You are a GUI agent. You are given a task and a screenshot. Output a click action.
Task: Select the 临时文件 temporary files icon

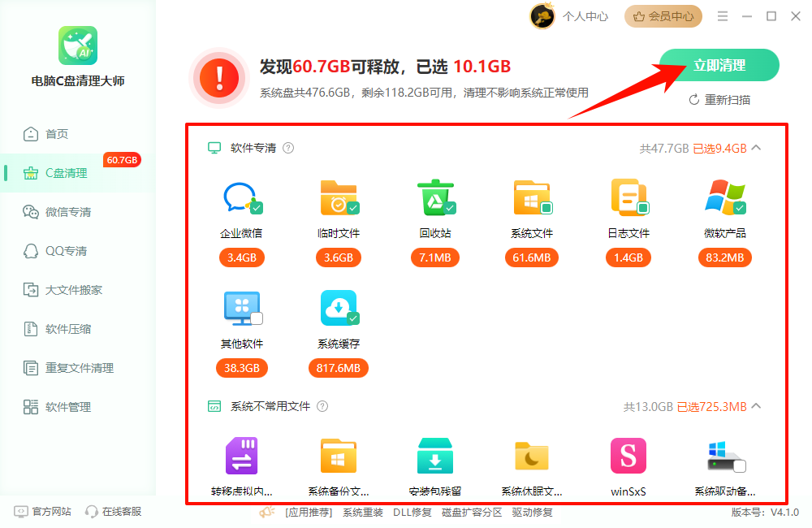coord(339,197)
